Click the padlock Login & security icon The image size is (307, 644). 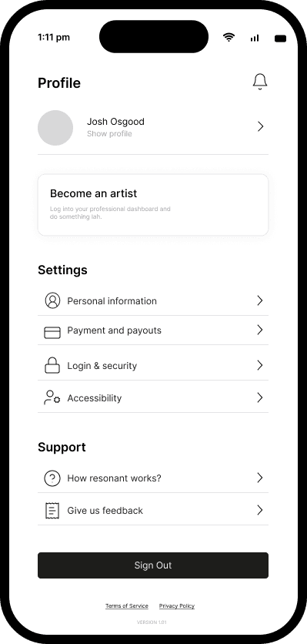pyautogui.click(x=52, y=364)
